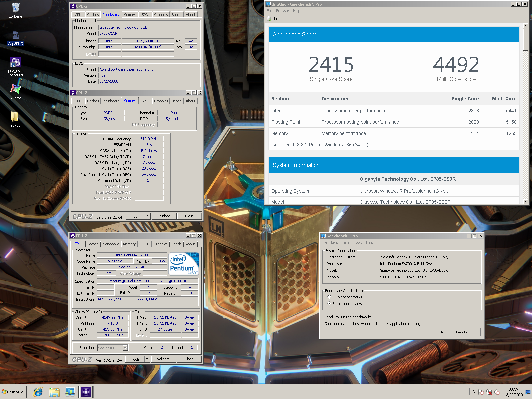This screenshot has height=399, width=532.
Task: Open the taskbar clock showing 00:39
Action: click(x=513, y=392)
